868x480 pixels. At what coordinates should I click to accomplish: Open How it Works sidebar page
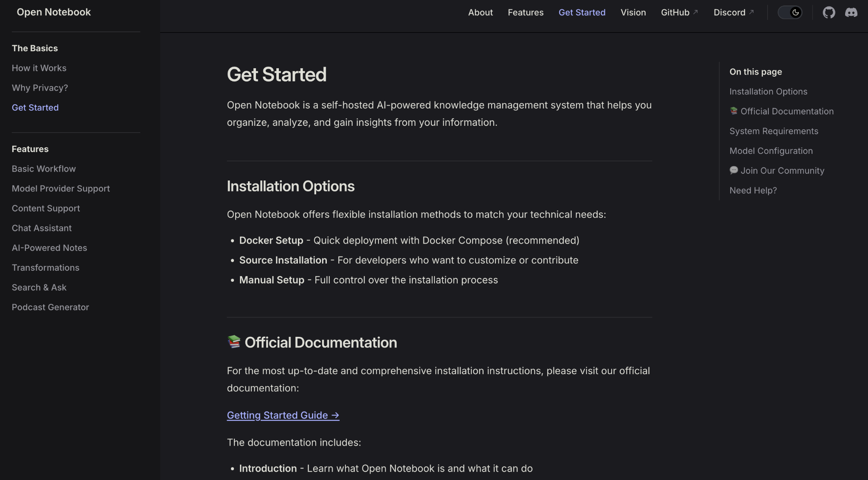click(39, 68)
